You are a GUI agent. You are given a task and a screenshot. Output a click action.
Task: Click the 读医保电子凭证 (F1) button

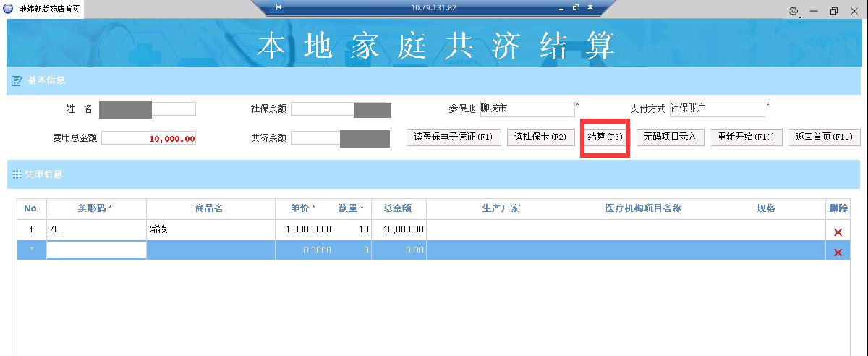(x=454, y=137)
